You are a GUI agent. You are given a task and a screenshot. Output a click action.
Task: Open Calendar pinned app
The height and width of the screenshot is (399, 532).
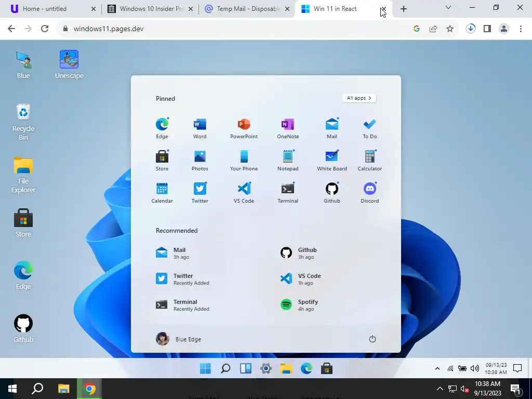[x=162, y=192]
